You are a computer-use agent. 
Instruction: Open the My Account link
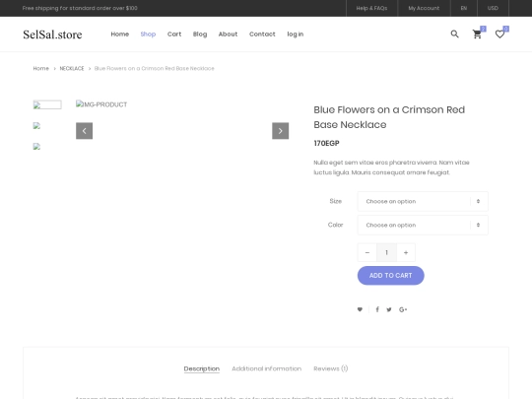[x=424, y=8]
